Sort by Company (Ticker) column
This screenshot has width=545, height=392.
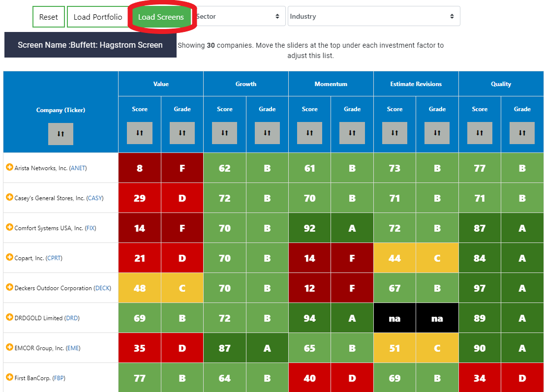(x=61, y=134)
